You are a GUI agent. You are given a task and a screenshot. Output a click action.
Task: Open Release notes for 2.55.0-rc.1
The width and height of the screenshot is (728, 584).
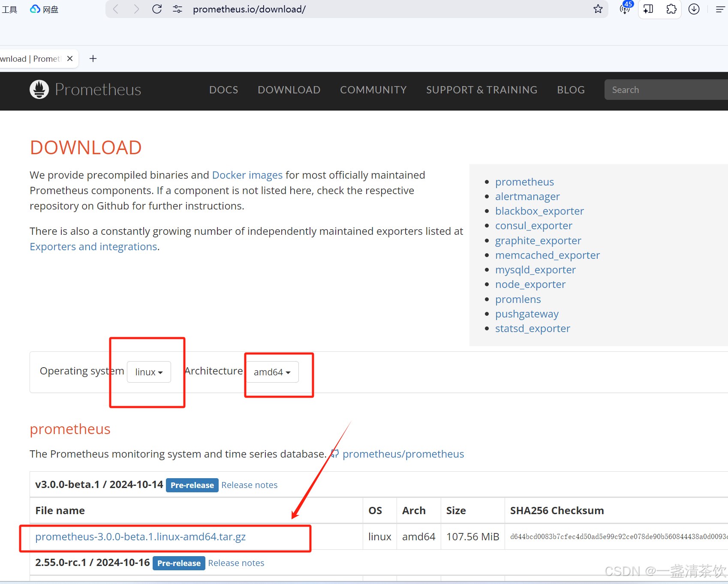pyautogui.click(x=236, y=563)
